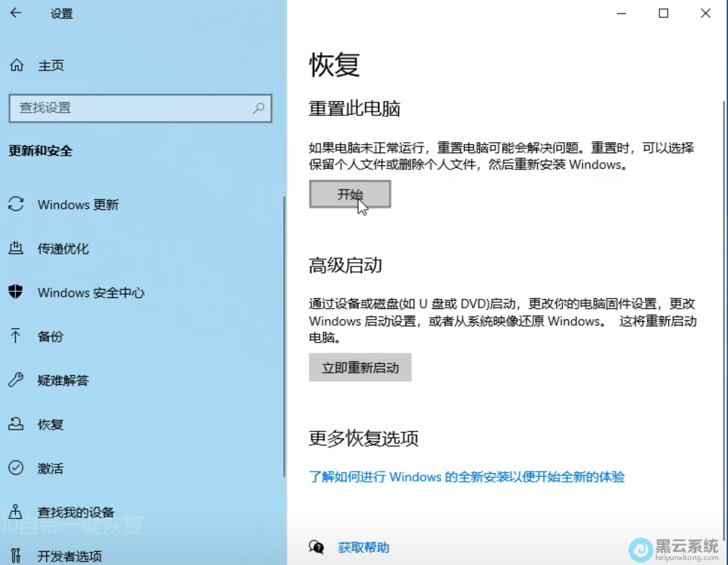Open the Windows 全新安装 learn-more link
The image size is (728, 565).
pyautogui.click(x=467, y=477)
